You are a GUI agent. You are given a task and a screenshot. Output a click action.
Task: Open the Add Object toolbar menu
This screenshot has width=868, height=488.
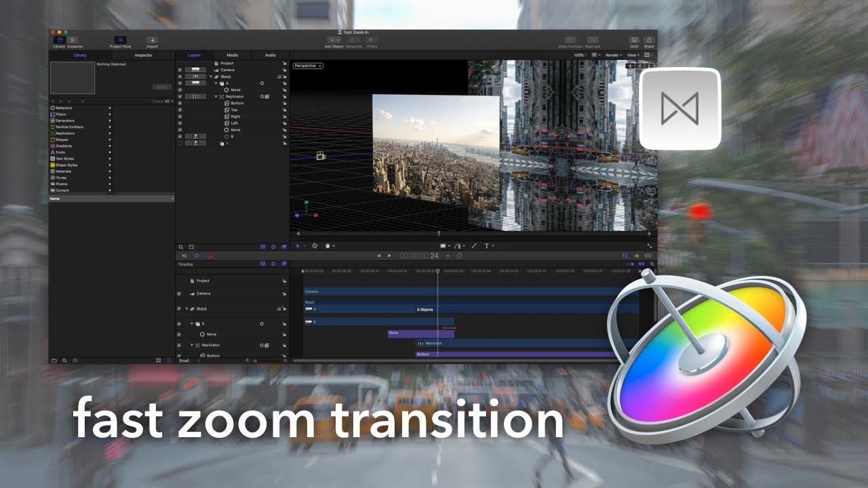[x=334, y=41]
